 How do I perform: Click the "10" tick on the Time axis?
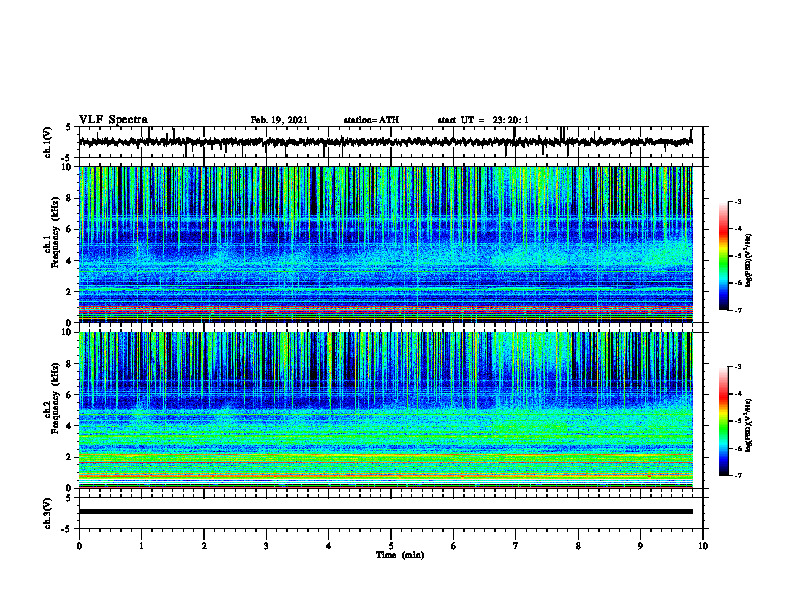[703, 546]
